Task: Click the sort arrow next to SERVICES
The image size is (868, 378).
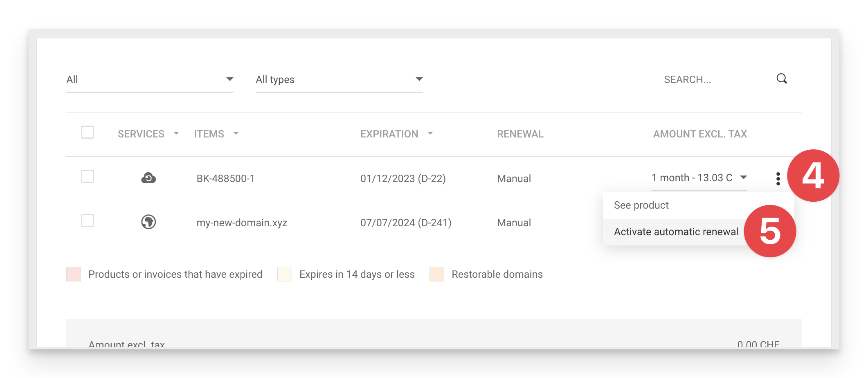Action: pyautogui.click(x=177, y=134)
